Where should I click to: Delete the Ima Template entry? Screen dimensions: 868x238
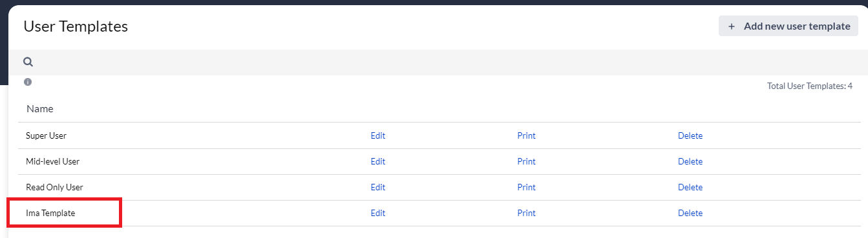[690, 213]
